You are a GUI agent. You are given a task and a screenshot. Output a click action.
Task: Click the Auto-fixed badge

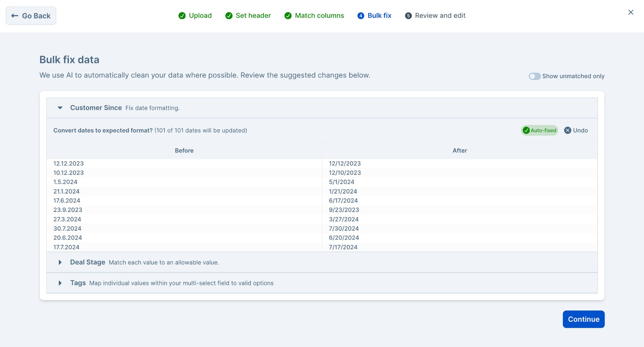click(x=539, y=130)
